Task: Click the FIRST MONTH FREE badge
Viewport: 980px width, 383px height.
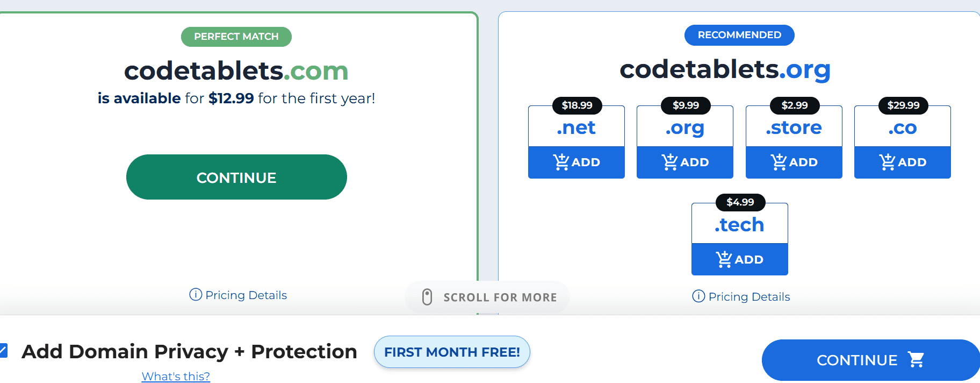Action: [452, 352]
